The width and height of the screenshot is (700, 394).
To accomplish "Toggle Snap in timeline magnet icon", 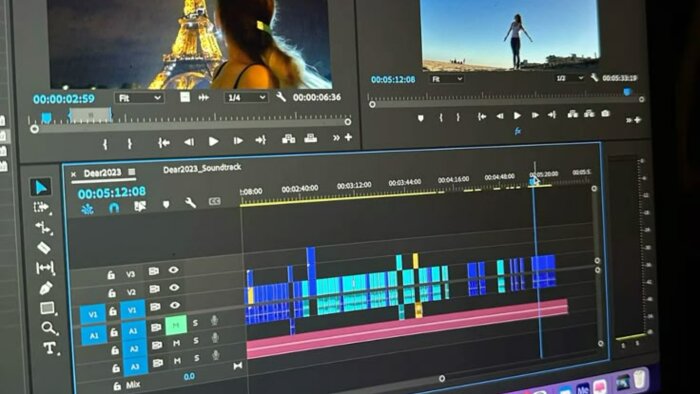I will pyautogui.click(x=114, y=208).
